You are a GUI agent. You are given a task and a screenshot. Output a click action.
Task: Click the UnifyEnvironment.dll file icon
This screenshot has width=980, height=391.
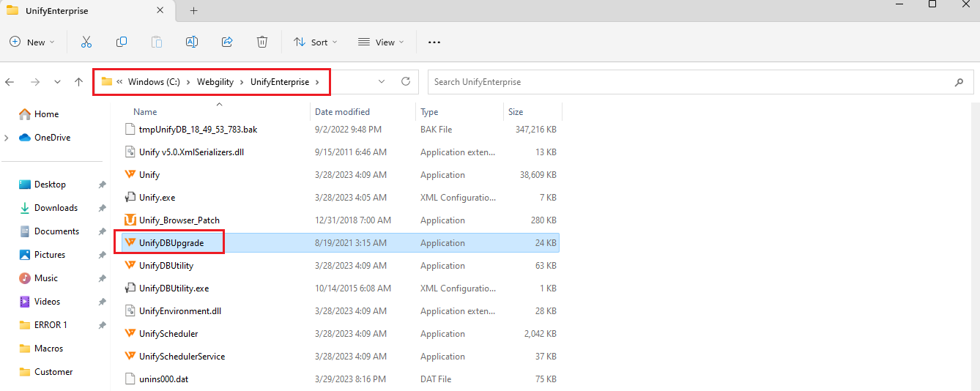(130, 310)
